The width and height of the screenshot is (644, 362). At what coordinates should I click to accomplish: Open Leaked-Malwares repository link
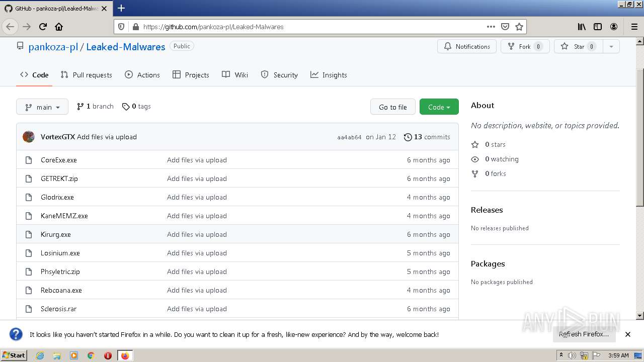point(126,47)
